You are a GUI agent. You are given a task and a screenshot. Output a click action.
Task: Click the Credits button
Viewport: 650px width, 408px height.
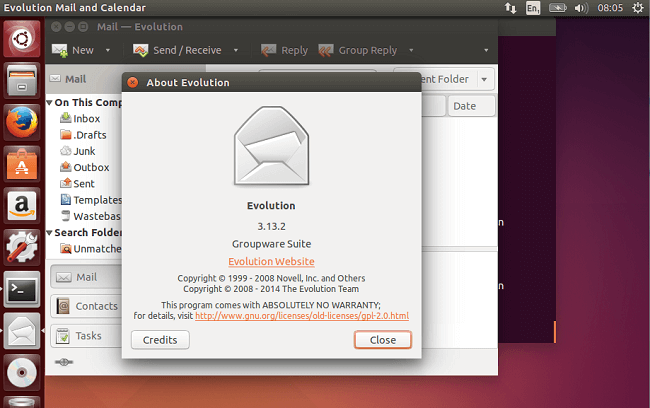tap(160, 340)
